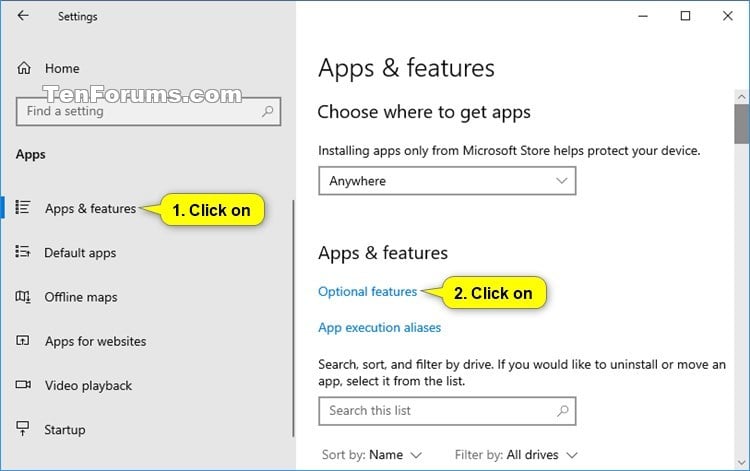Close the Settings window
This screenshot has width=750, height=471.
(728, 16)
